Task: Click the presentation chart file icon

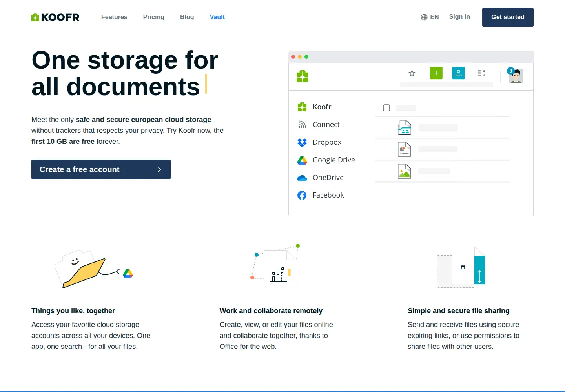Action: coord(405,149)
